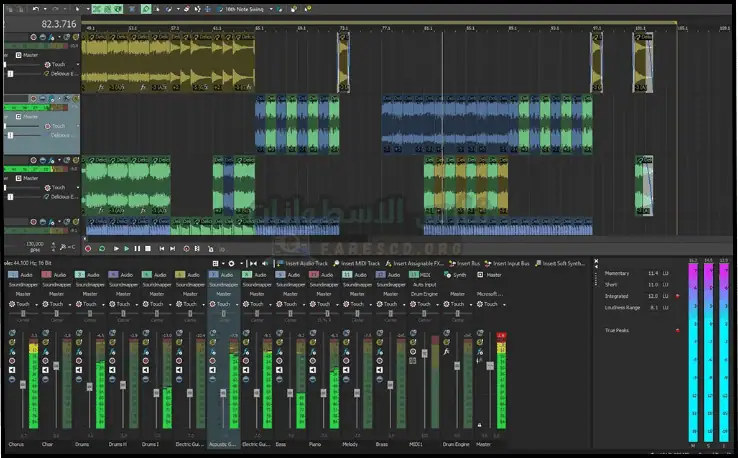The height and width of the screenshot is (458, 738).
Task: Toggle Loop Playback in the transport bar
Action: (x=102, y=248)
